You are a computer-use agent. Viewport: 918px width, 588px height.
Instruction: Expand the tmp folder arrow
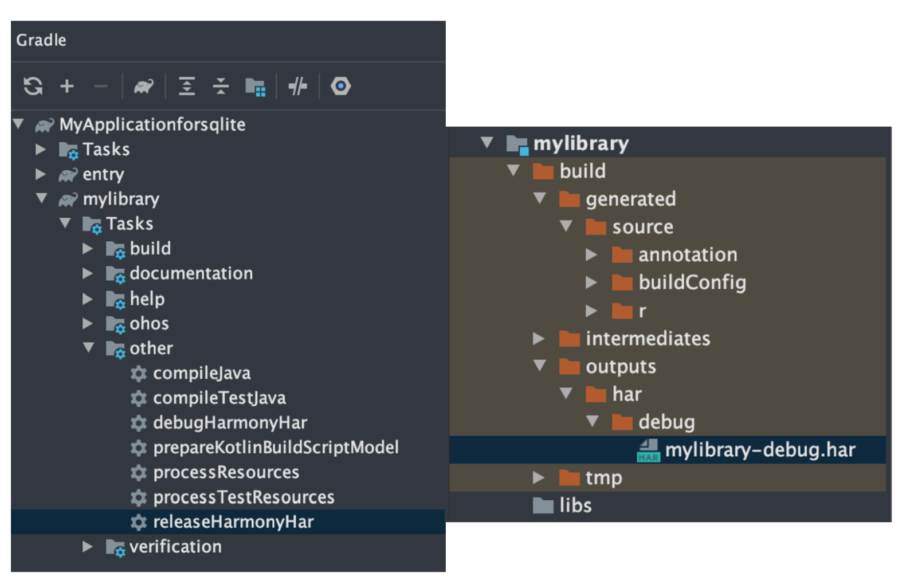pyautogui.click(x=539, y=477)
